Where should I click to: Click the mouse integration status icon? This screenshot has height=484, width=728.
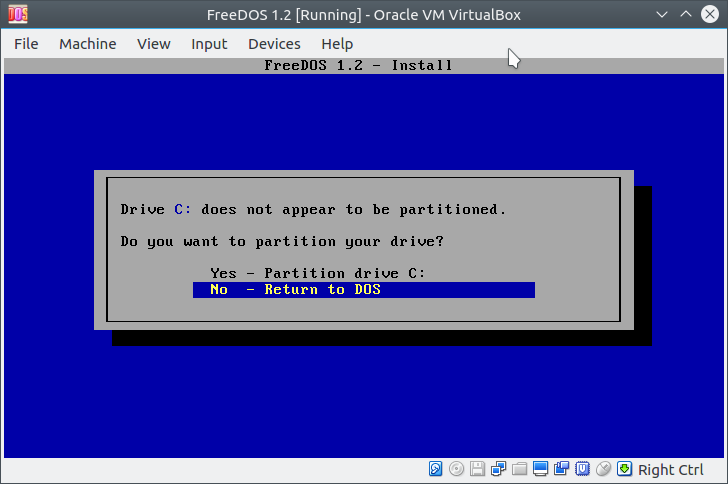pyautogui.click(x=603, y=469)
